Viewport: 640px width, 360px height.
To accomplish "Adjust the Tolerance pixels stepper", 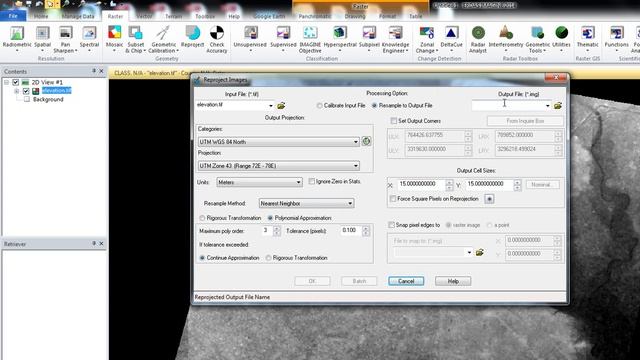I will [x=366, y=231].
